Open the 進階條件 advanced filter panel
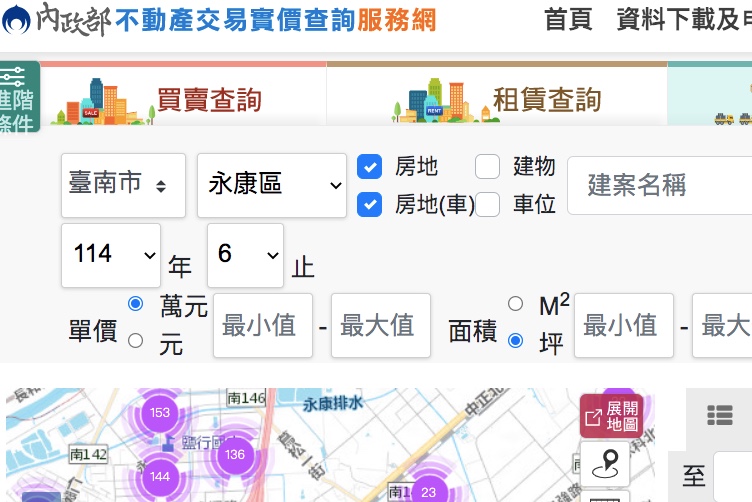Viewport: 752px width, 502px height. [x=18, y=96]
